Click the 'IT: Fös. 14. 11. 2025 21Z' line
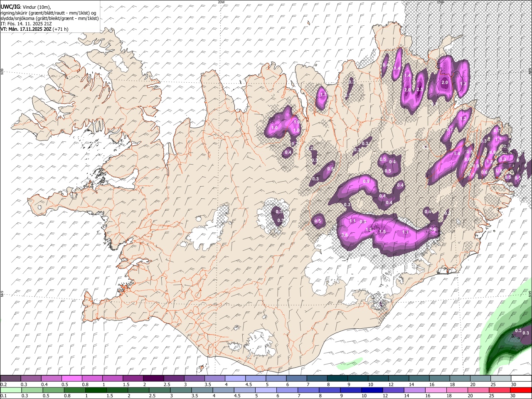 coord(26,24)
